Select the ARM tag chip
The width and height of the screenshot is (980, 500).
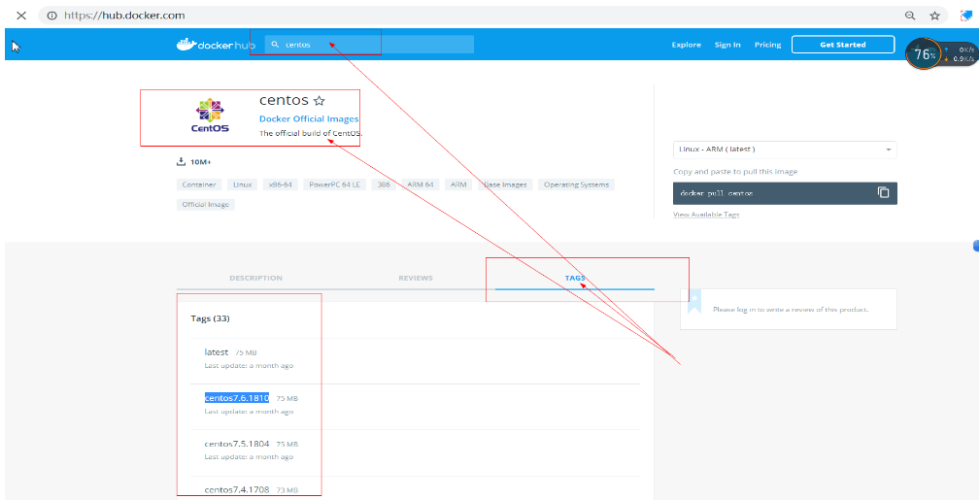pos(458,185)
